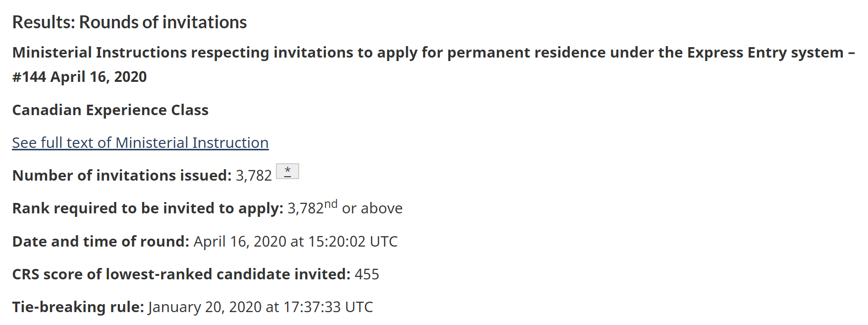Click the "Date and time of round:" label
Image resolution: width=868 pixels, height=325 pixels.
101,242
